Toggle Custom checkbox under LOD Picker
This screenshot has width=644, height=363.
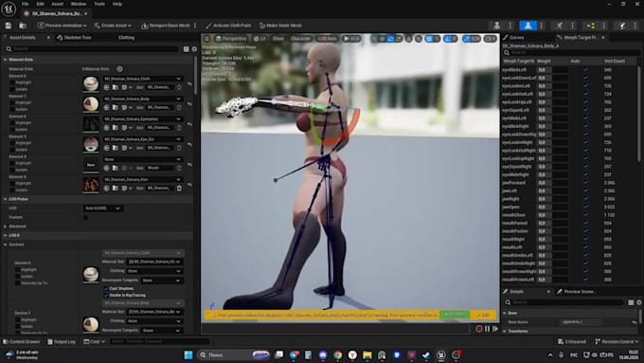(85, 217)
